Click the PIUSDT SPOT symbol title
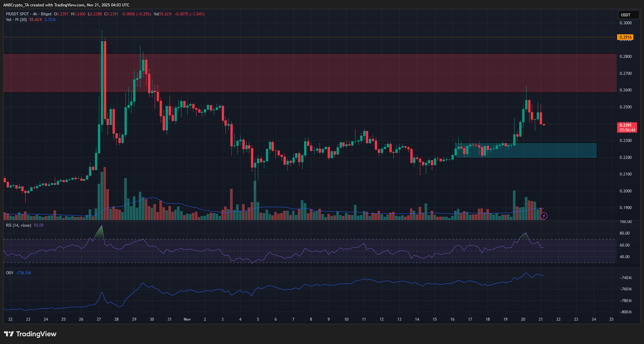Screen dimensions: 644x344 point(17,14)
